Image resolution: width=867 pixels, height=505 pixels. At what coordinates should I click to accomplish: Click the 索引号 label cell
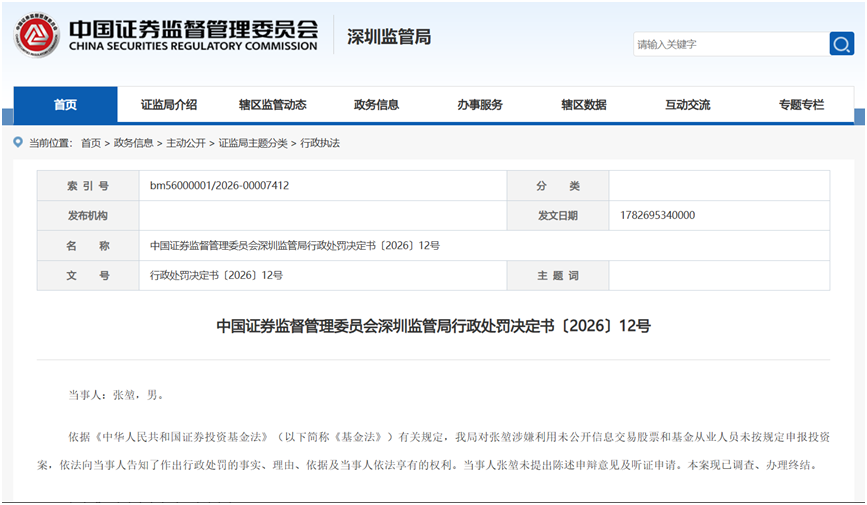(x=88, y=186)
